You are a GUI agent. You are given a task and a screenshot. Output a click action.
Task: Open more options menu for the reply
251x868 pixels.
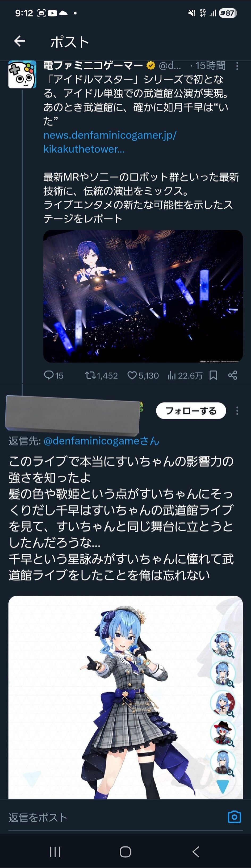pos(237,410)
